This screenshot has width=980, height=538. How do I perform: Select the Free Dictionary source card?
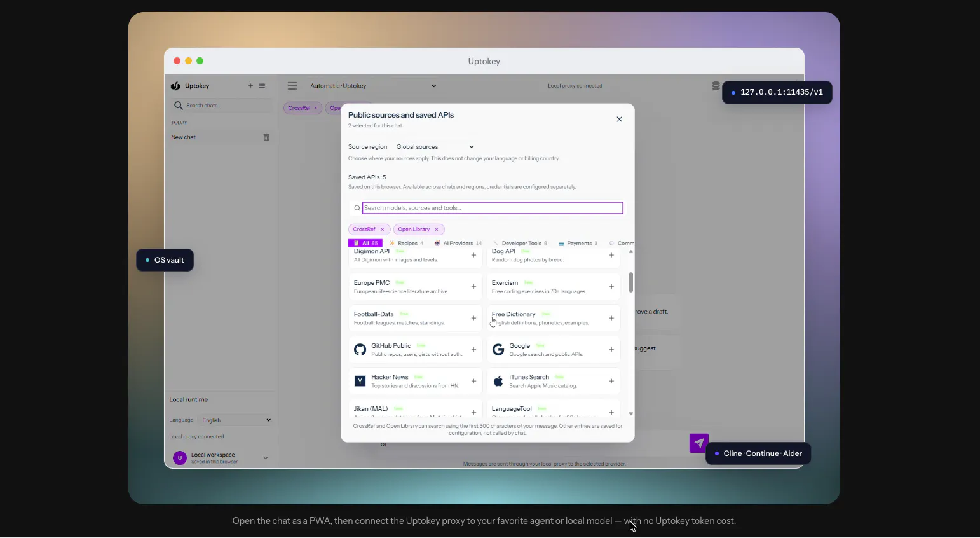(553, 318)
